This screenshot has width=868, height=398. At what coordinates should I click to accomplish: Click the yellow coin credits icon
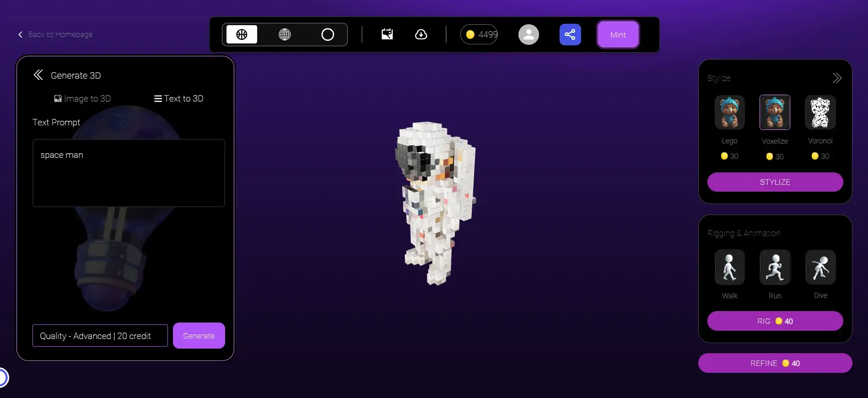(470, 34)
